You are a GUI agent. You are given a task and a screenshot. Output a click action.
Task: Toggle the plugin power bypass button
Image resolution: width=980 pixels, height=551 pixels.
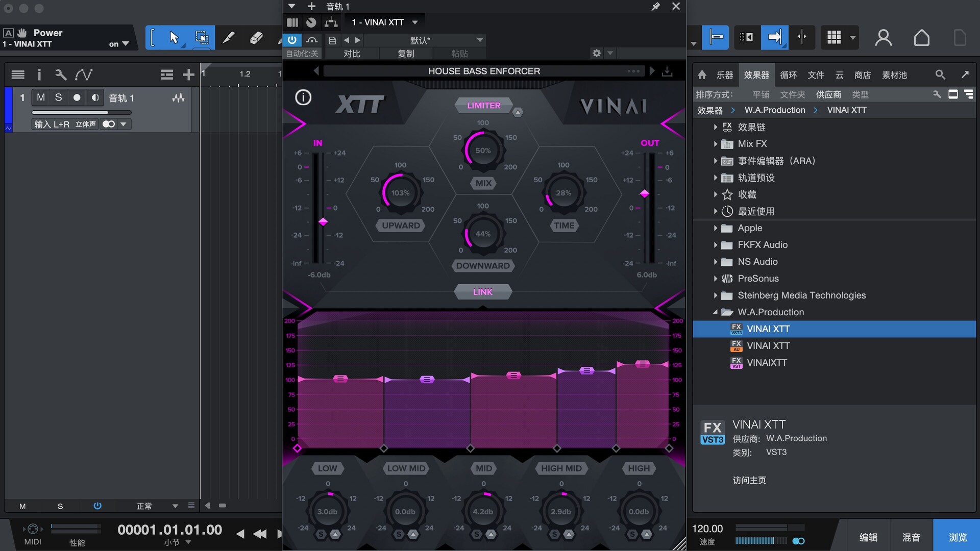(292, 40)
